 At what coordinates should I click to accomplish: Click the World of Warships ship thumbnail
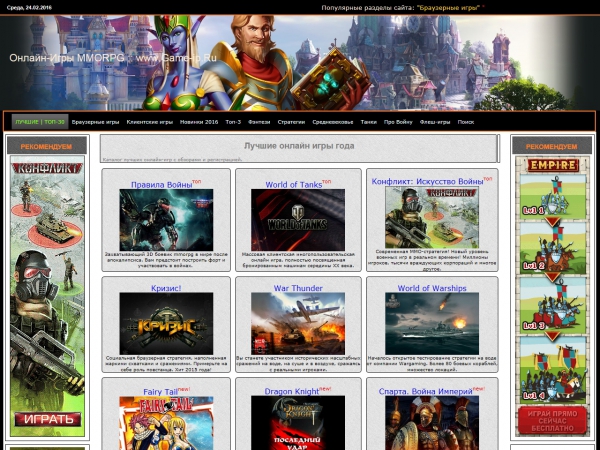pos(432,324)
